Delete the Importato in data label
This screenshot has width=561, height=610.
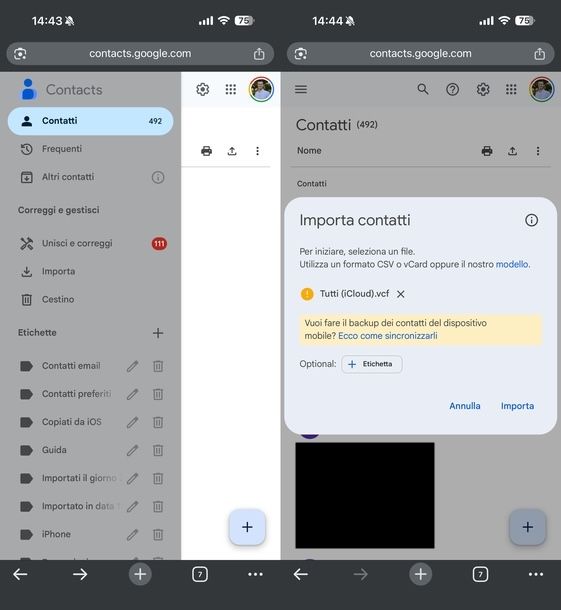[x=158, y=506]
